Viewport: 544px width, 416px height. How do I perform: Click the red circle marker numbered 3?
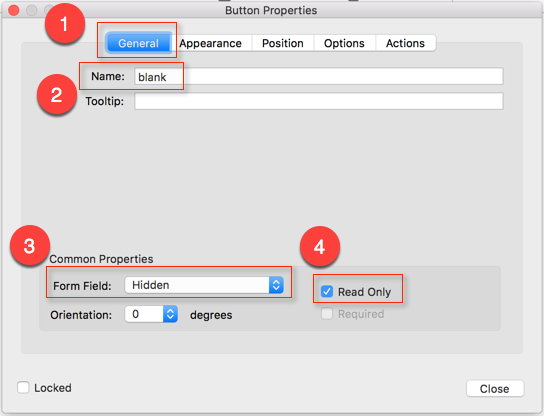[x=30, y=245]
